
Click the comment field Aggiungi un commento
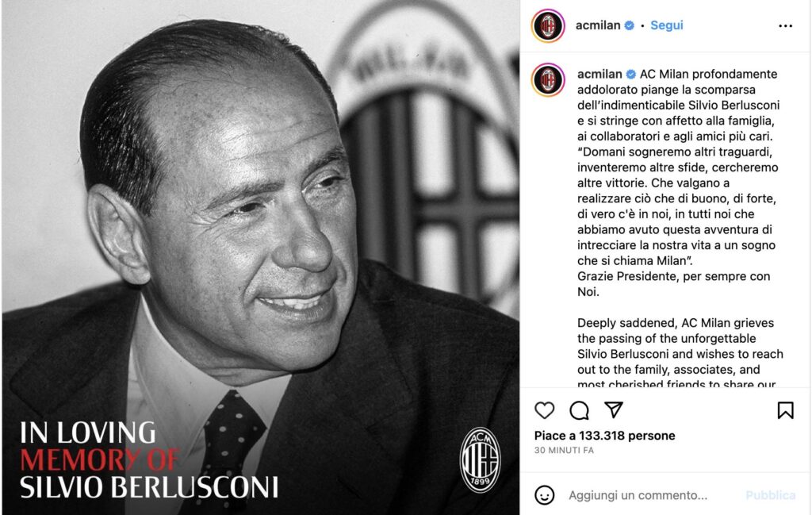638,495
